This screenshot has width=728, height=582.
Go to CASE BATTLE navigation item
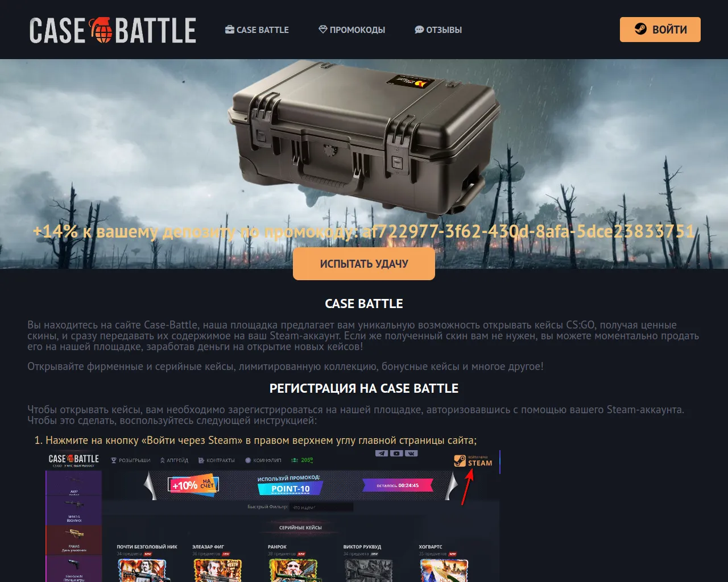(x=257, y=30)
